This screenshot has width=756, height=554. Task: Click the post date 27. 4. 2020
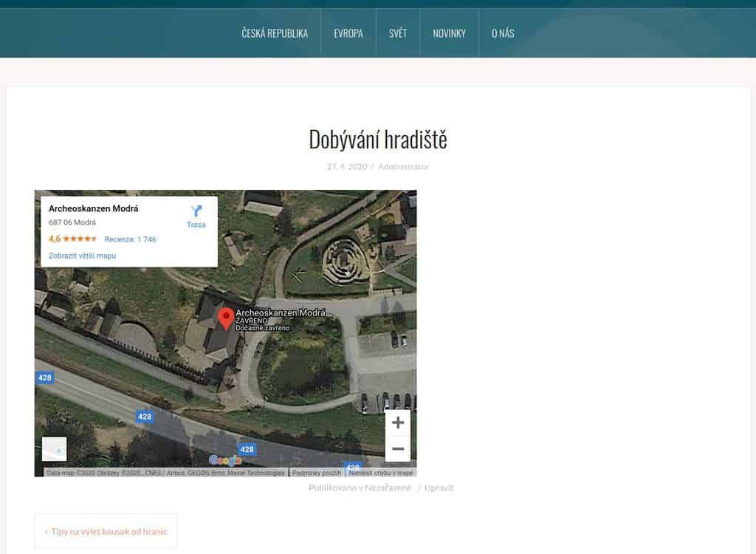pos(347,166)
